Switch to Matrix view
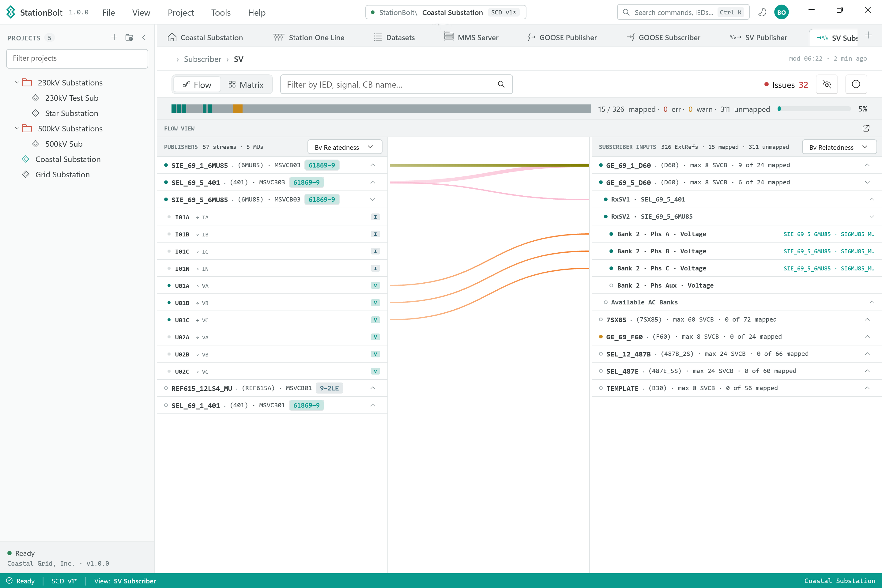This screenshot has height=588, width=882. pyautogui.click(x=246, y=85)
